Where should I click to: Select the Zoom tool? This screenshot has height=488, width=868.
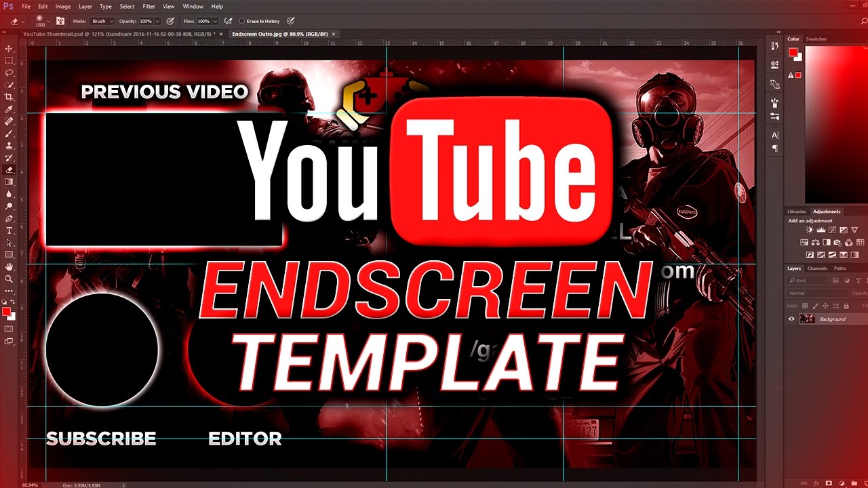click(9, 279)
